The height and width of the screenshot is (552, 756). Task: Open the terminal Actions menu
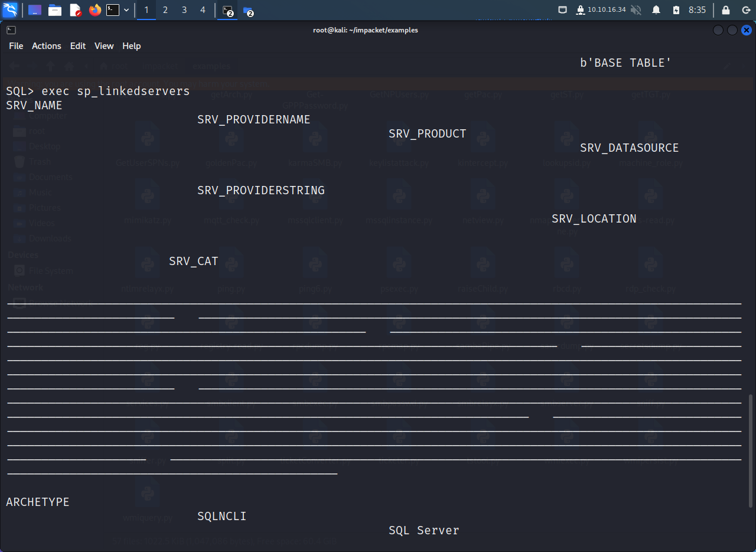tap(47, 46)
